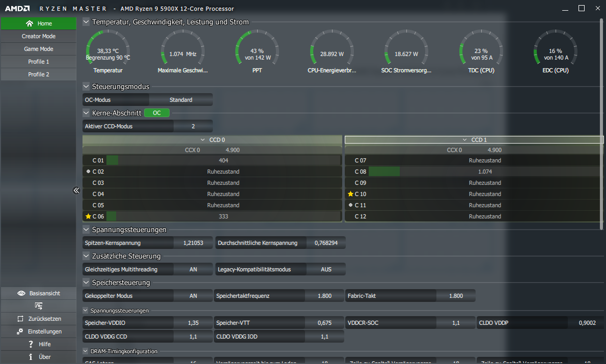Screen dimensions: 606x364
Task: Click the Basisansicht eye icon
Action: [x=21, y=293]
